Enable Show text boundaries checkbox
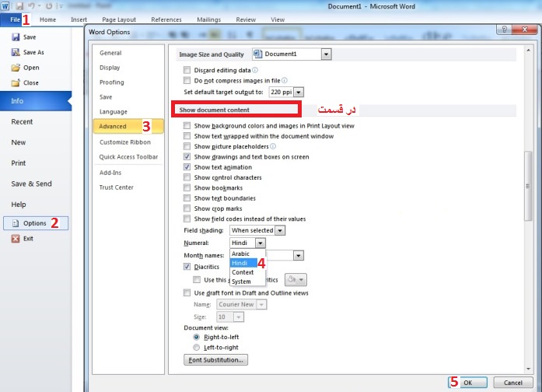 click(187, 198)
